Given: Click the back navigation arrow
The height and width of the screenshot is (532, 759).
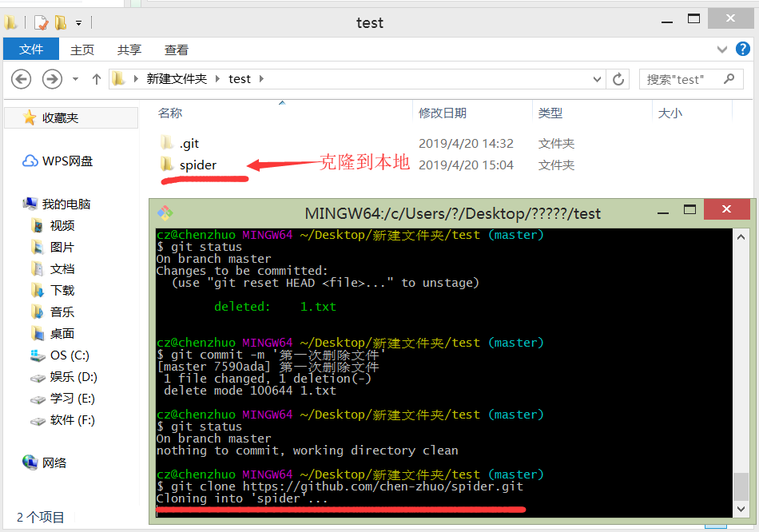Looking at the screenshot, I should (x=21, y=78).
